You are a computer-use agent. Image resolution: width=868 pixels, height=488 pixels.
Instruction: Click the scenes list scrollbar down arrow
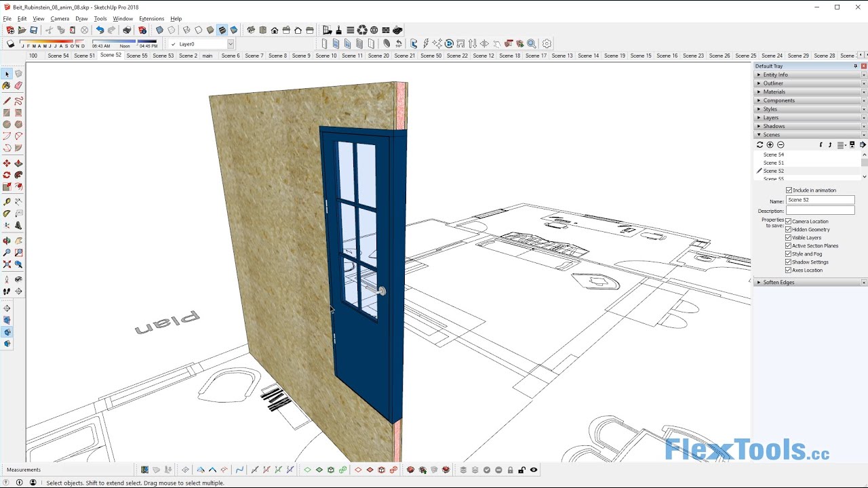(x=864, y=176)
